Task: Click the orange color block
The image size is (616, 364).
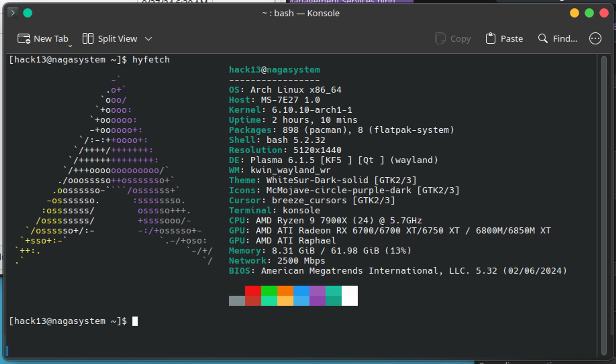Action: tap(285, 290)
